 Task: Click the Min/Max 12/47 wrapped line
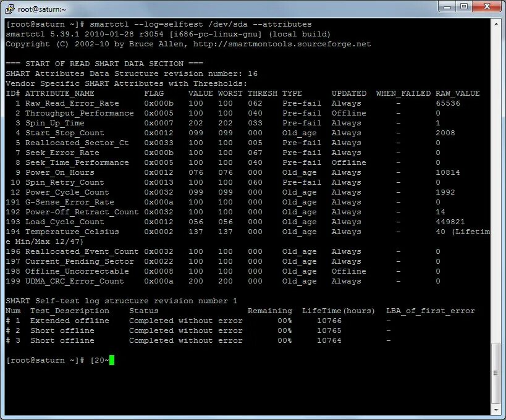tap(44, 241)
